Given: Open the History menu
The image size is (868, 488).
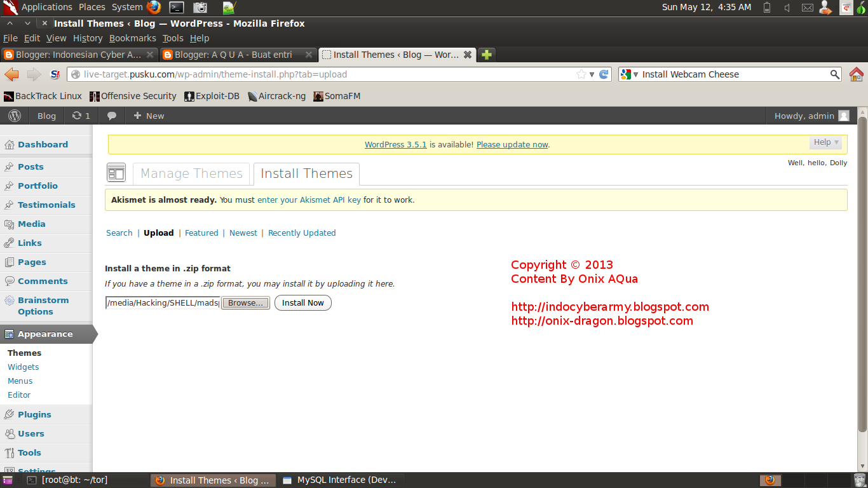Looking at the screenshot, I should click(88, 38).
